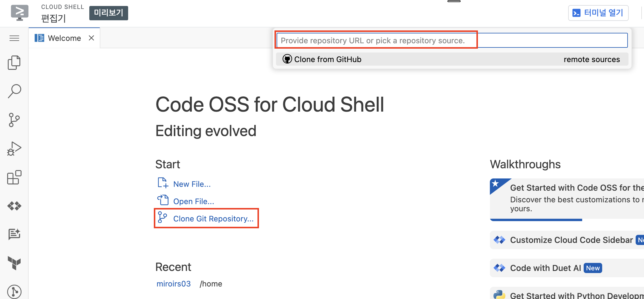This screenshot has height=299, width=644.
Task: Click the GitHub logo in the dropdown
Action: pyautogui.click(x=287, y=59)
